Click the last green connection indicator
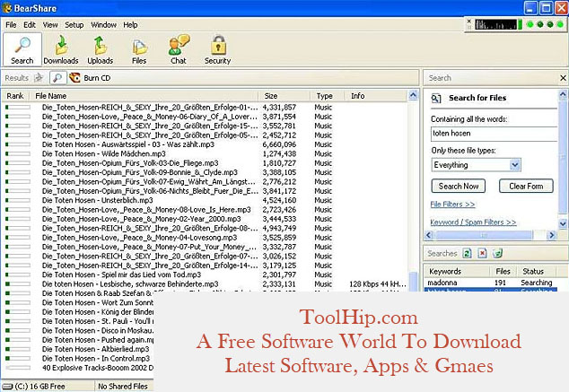 point(560,24)
